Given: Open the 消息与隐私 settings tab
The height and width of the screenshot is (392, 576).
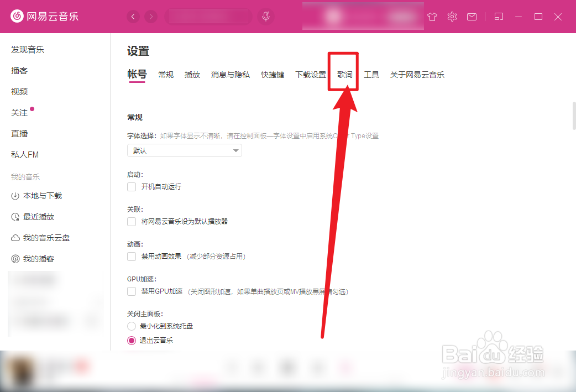Looking at the screenshot, I should point(231,75).
